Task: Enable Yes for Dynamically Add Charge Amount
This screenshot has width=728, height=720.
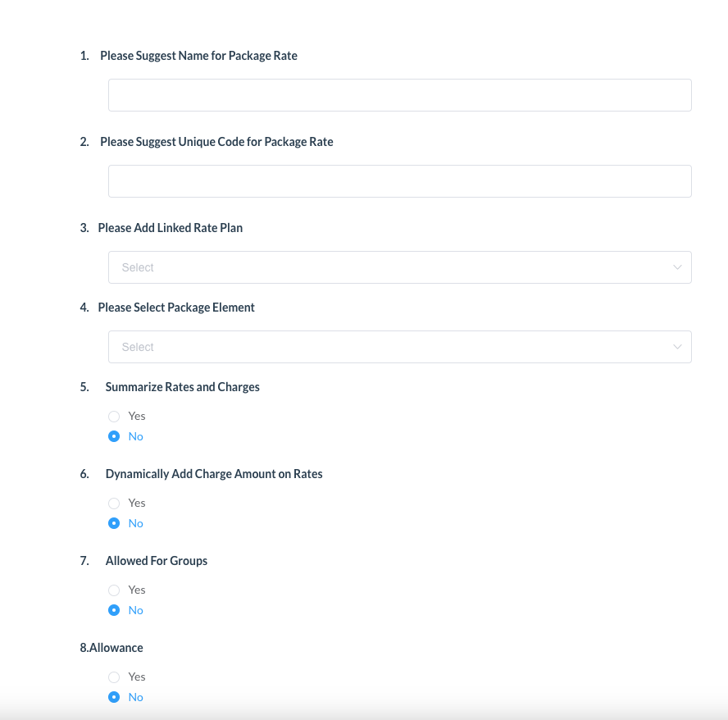Action: (114, 503)
